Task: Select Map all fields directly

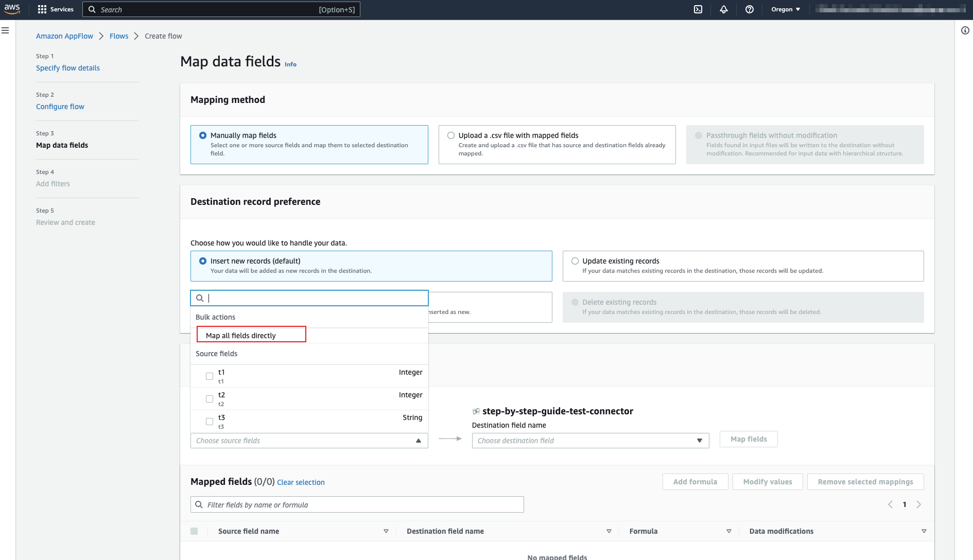Action: pos(241,336)
